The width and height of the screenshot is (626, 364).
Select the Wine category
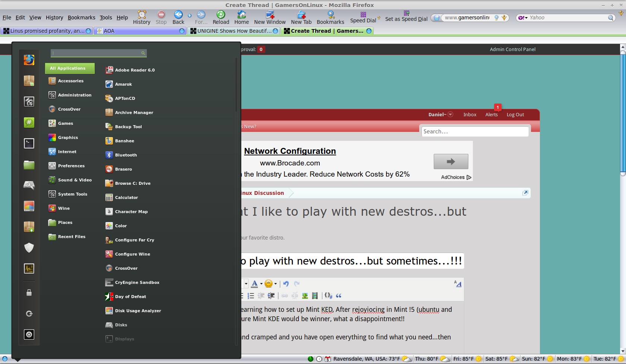(x=59, y=208)
